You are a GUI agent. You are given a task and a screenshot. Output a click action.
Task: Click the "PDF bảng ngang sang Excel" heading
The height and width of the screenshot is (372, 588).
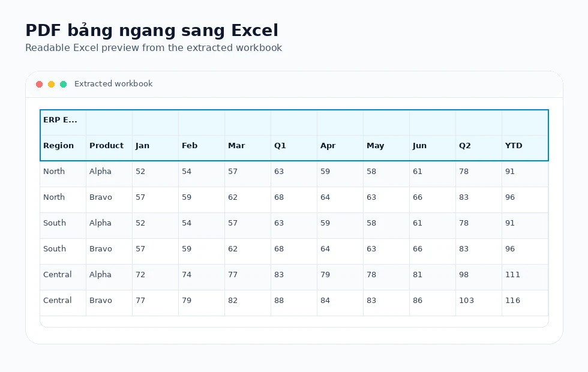(x=152, y=31)
